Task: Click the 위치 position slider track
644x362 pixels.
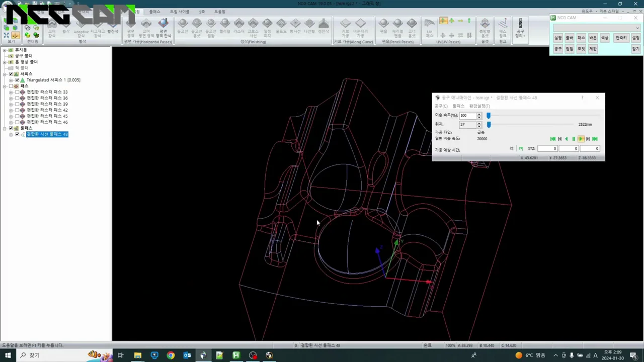Action: point(531,124)
